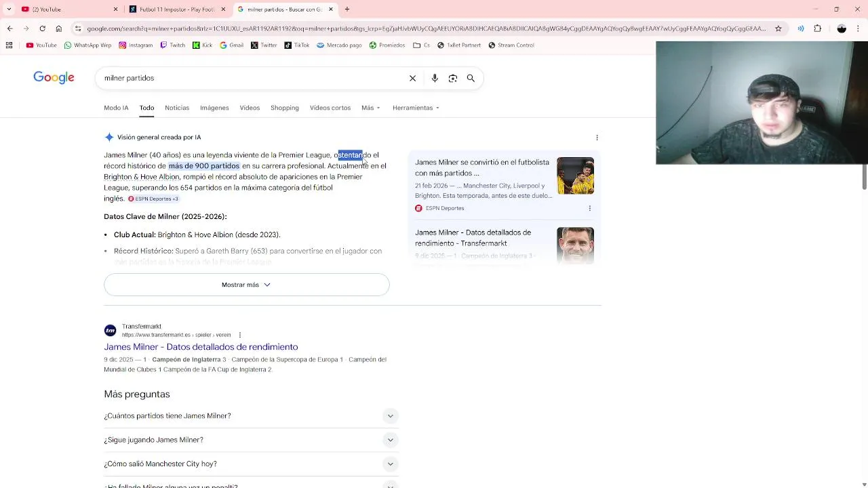Open the Kick bookmark

(x=202, y=45)
